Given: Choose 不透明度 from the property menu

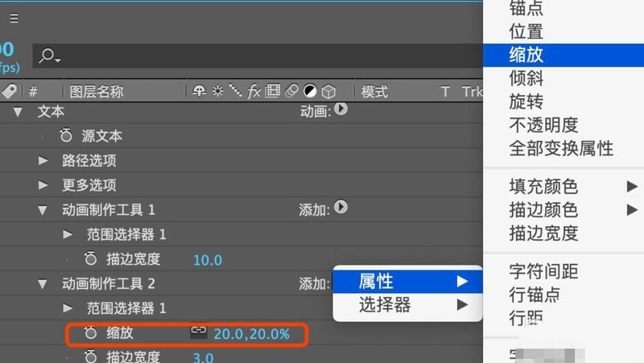Looking at the screenshot, I should 563,125.
